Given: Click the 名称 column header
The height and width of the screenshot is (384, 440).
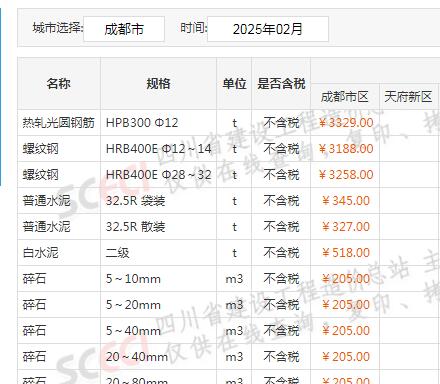Looking at the screenshot, I should [x=59, y=83].
